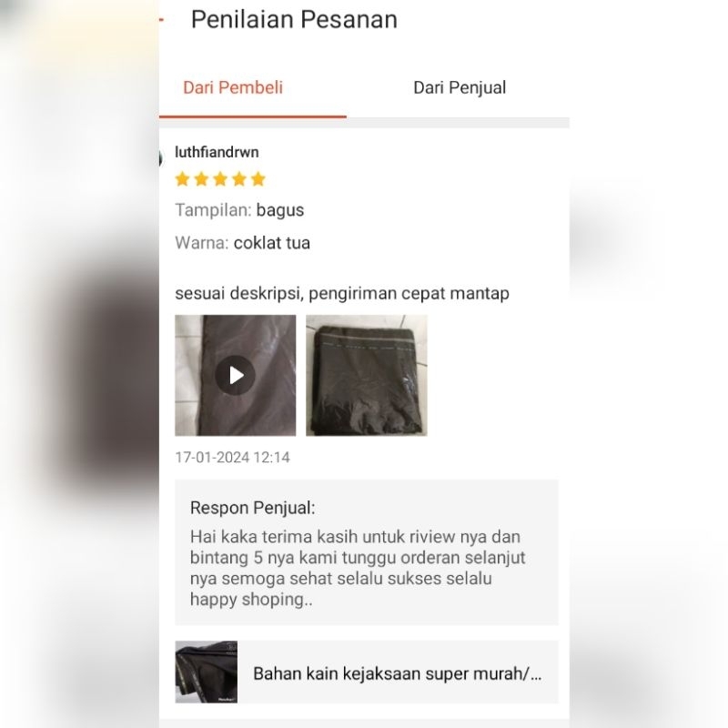
Task: Select the Respon Penjual reply text
Action: coord(358,568)
